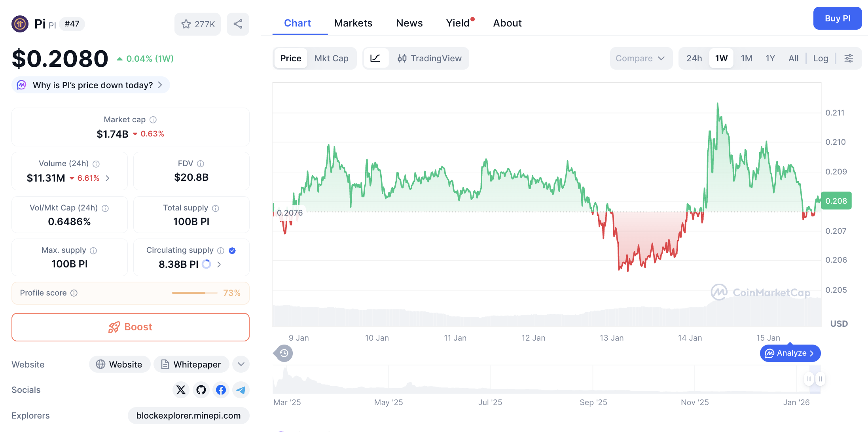Toggle the Mkt Cap price display
Screen dimensions: 868x432
click(332, 58)
